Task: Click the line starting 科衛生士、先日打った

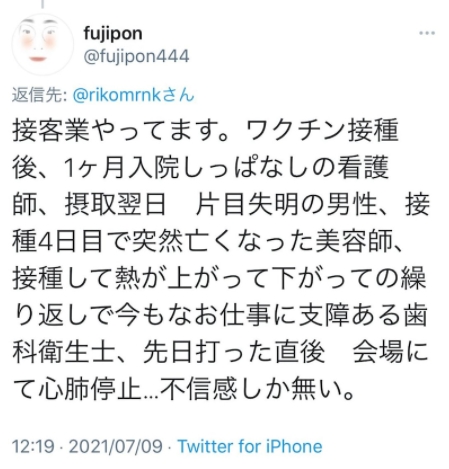Action: (x=220, y=352)
